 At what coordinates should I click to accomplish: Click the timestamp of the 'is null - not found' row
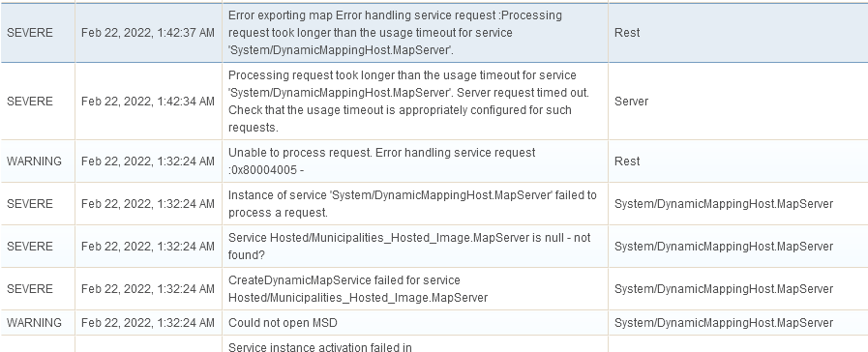click(148, 247)
